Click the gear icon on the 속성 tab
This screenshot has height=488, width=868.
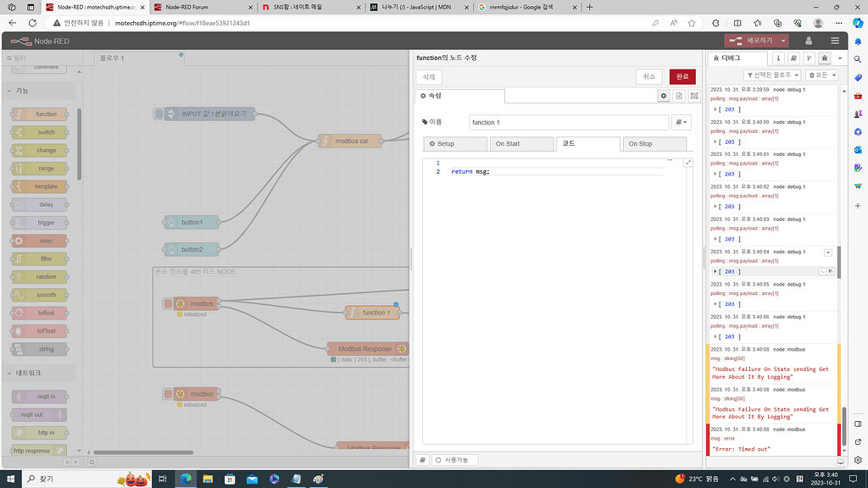(x=664, y=96)
